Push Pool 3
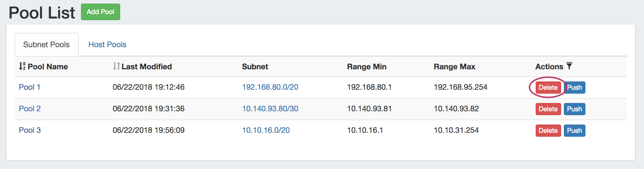The width and height of the screenshot is (644, 169). pyautogui.click(x=574, y=131)
